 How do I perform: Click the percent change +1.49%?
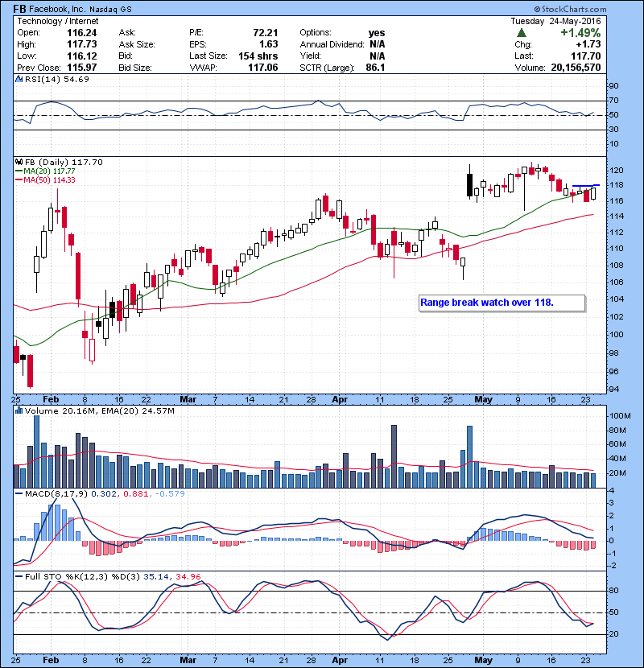pos(580,33)
